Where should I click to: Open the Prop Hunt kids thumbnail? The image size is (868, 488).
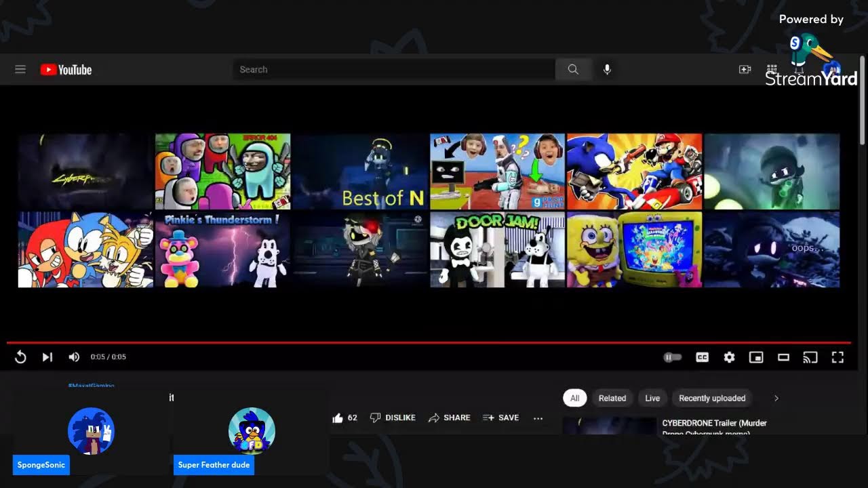497,171
